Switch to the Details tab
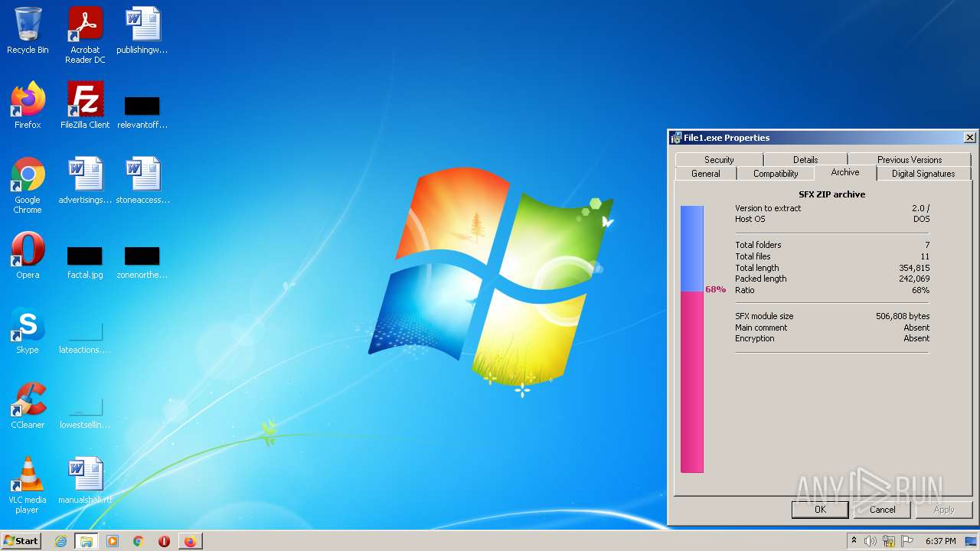Screen dimensions: 980x551 click(x=805, y=159)
